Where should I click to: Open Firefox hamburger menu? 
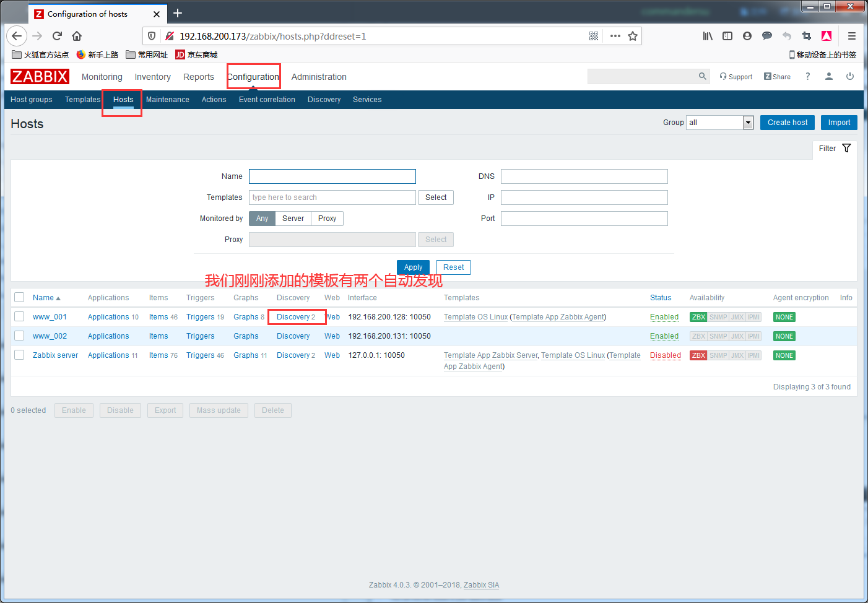[852, 36]
